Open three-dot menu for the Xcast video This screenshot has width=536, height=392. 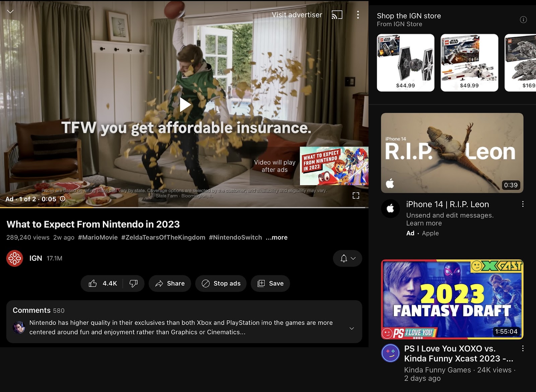coord(523,348)
